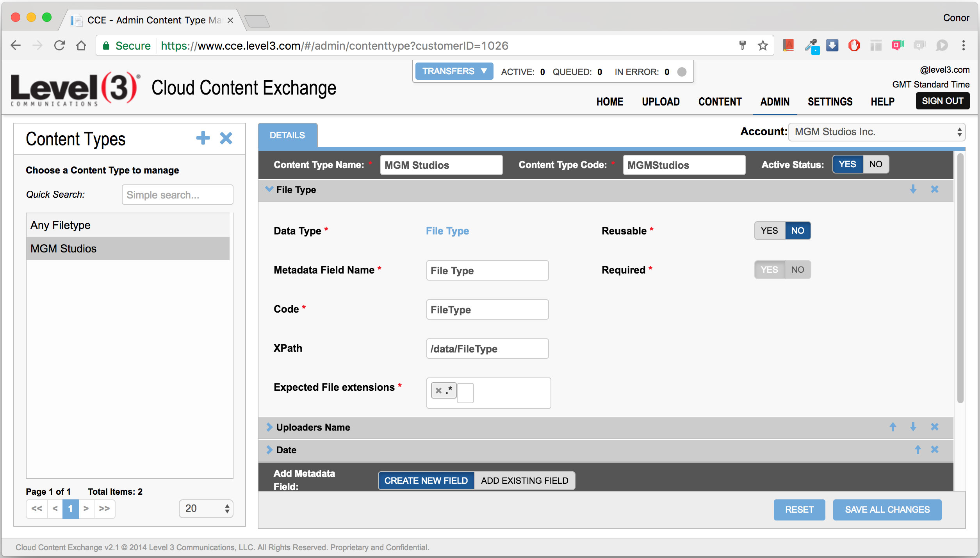The image size is (980, 558).
Task: Click the Content Type Code field
Action: click(x=684, y=165)
